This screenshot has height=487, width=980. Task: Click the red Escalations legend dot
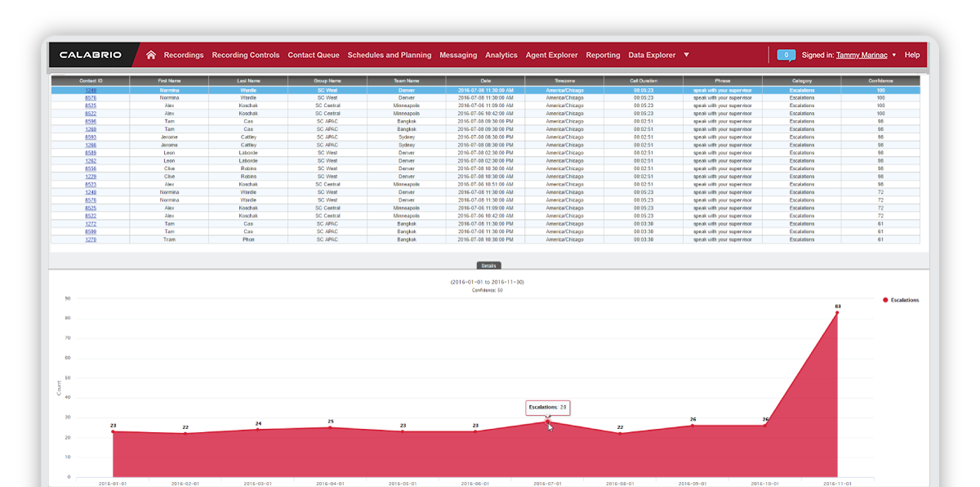pyautogui.click(x=884, y=300)
